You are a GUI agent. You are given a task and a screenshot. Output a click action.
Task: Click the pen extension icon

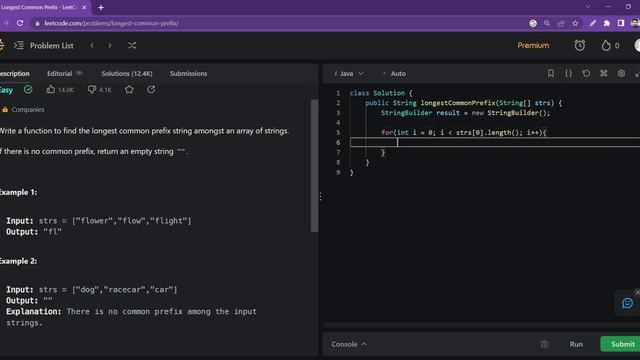[593, 23]
